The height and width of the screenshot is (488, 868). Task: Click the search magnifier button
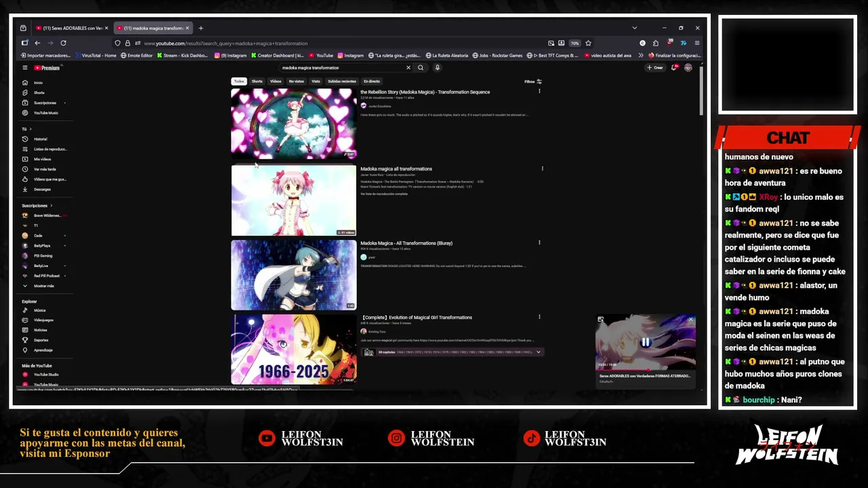tap(420, 68)
